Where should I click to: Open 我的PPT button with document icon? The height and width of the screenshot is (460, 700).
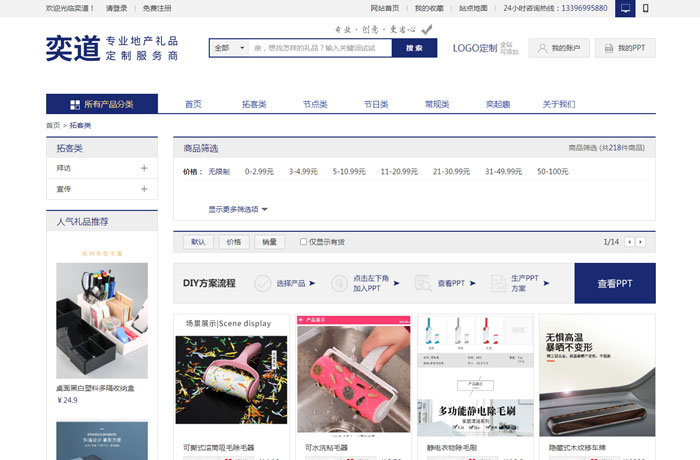tap(625, 48)
